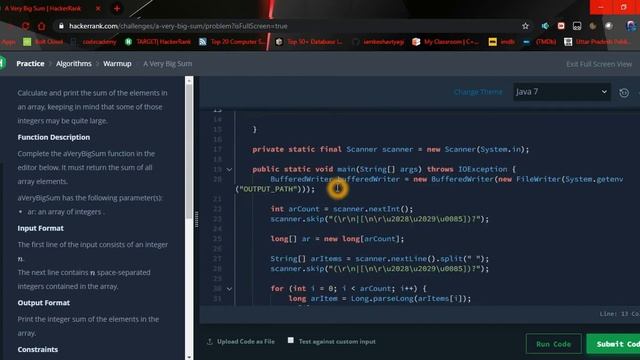Open a new browser tab
Screen dimensions: 640x360
coord(117,8)
